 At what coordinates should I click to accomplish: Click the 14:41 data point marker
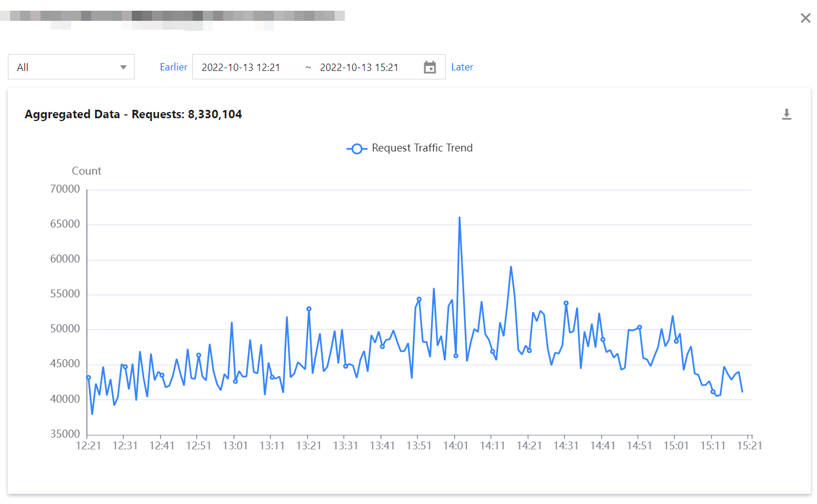coord(603,340)
